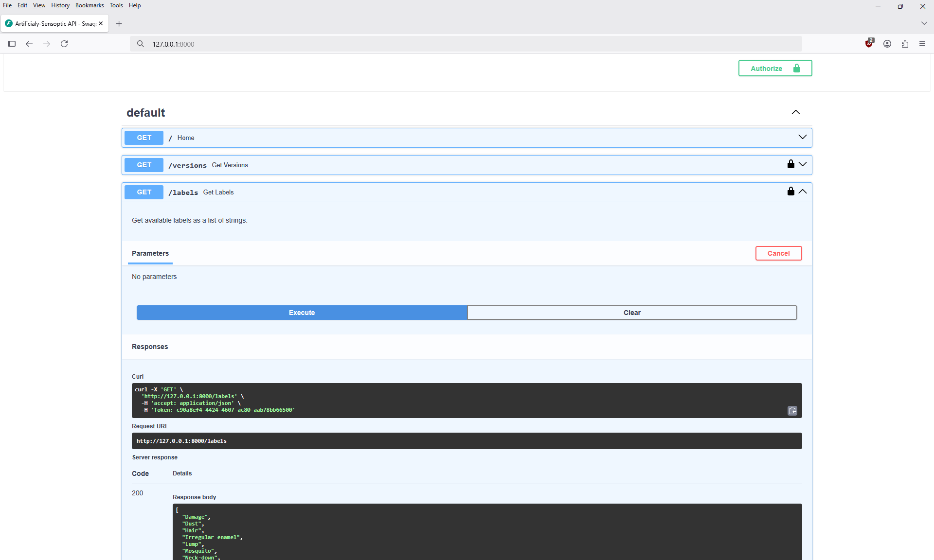
Task: Click the GET /versions endpoint badge
Action: tap(144, 165)
